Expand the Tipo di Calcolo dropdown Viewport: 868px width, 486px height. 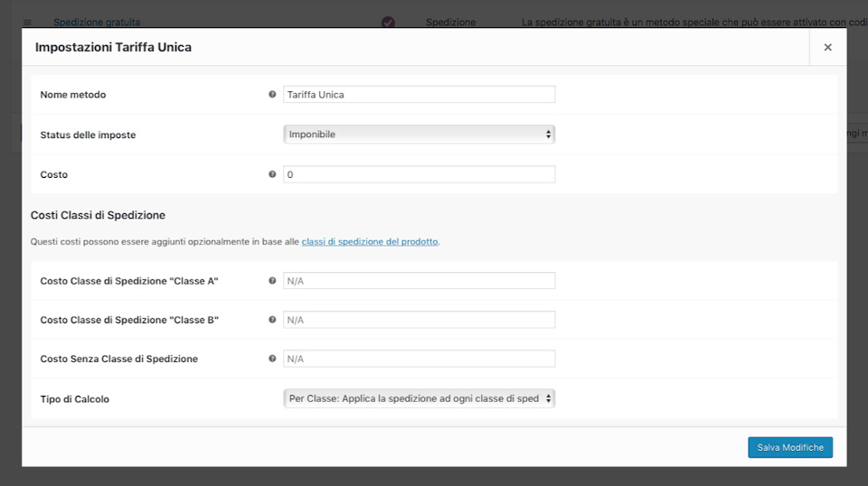tap(419, 398)
